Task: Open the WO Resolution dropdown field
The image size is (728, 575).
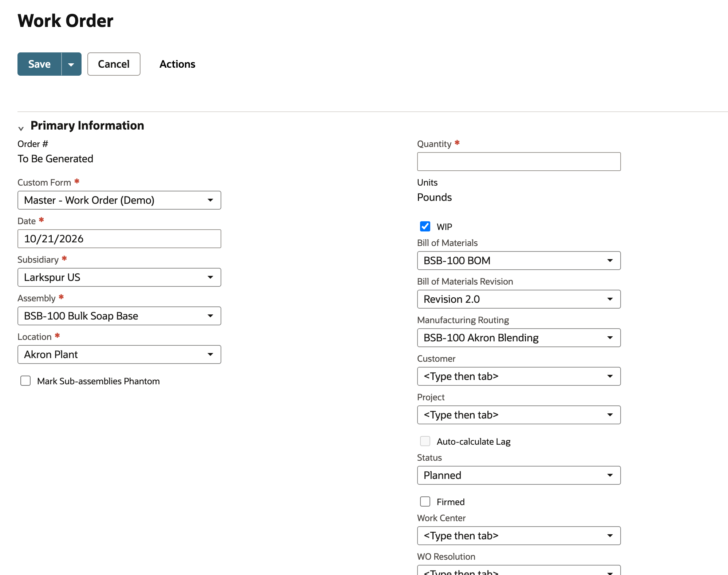Action: pyautogui.click(x=519, y=570)
